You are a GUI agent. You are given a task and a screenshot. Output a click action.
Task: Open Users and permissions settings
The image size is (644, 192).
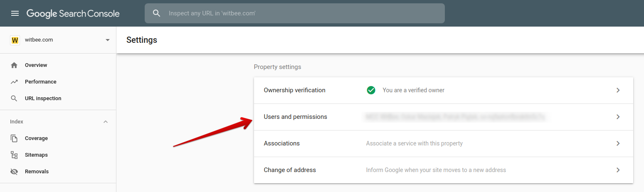[444, 117]
